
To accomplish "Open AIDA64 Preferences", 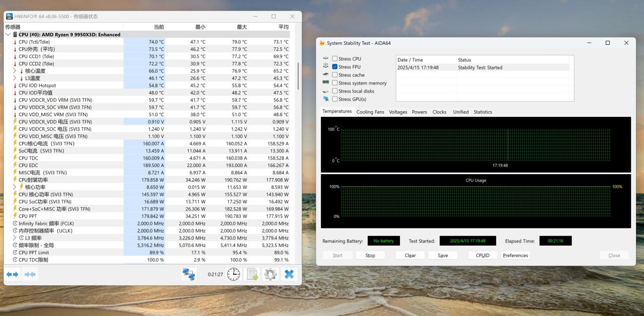I will 516,255.
